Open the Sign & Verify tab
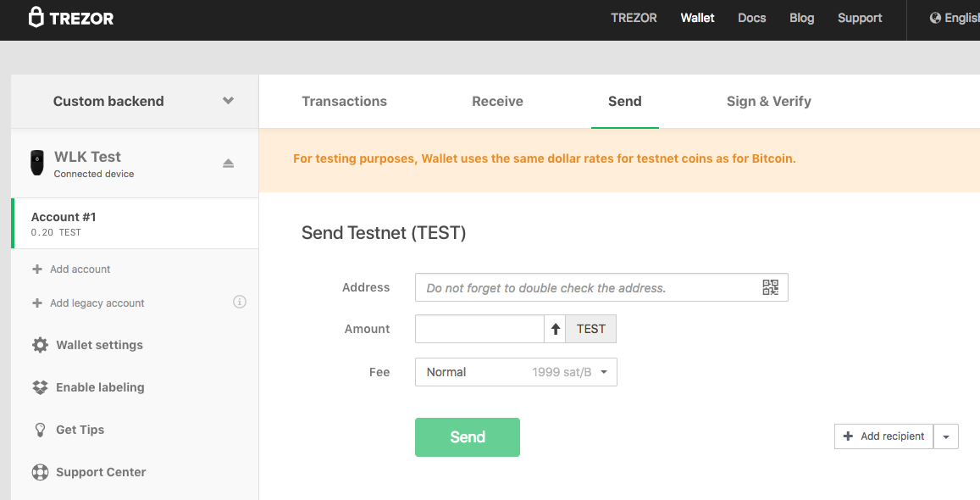The width and height of the screenshot is (980, 500). pyautogui.click(x=768, y=101)
